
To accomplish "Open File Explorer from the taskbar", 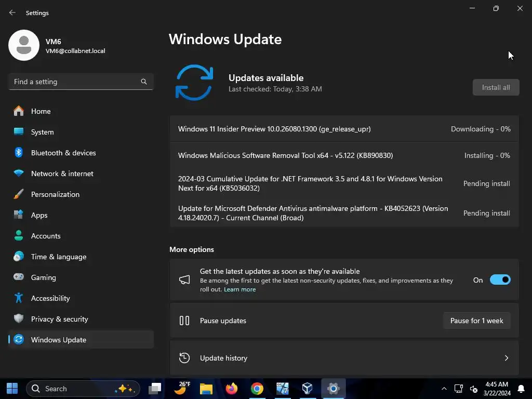I will tap(206, 389).
